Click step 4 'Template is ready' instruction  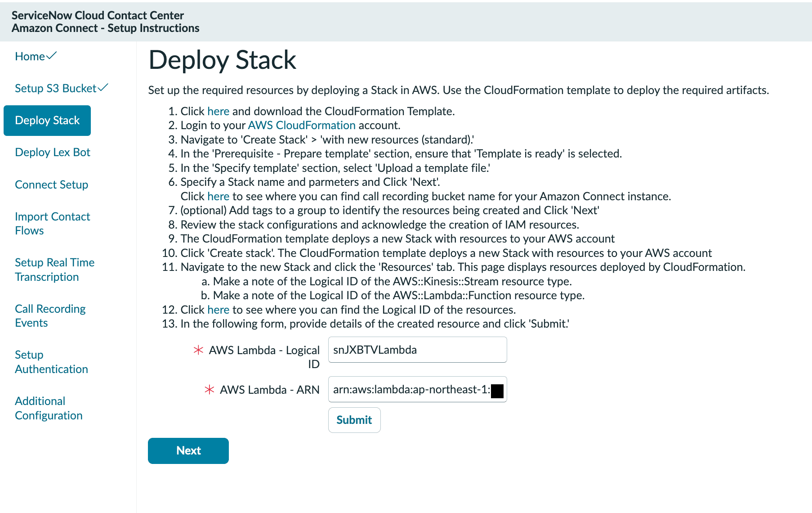(x=401, y=153)
